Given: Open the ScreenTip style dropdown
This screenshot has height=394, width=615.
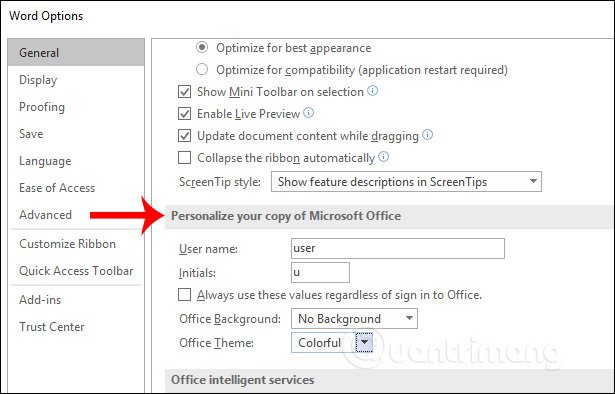Looking at the screenshot, I should click(406, 182).
